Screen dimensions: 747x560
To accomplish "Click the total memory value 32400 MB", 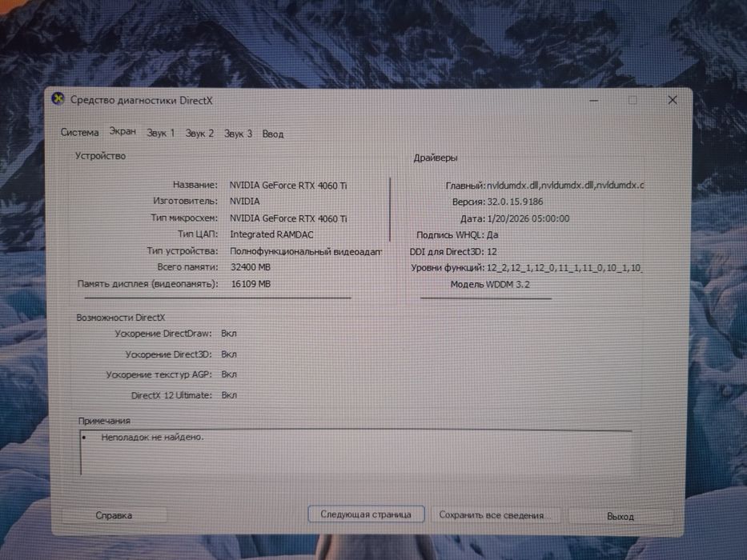I will (x=251, y=267).
